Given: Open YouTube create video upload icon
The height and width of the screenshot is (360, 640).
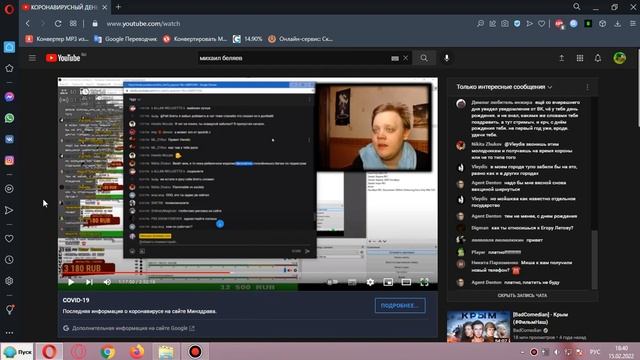Looking at the screenshot, I should [562, 58].
